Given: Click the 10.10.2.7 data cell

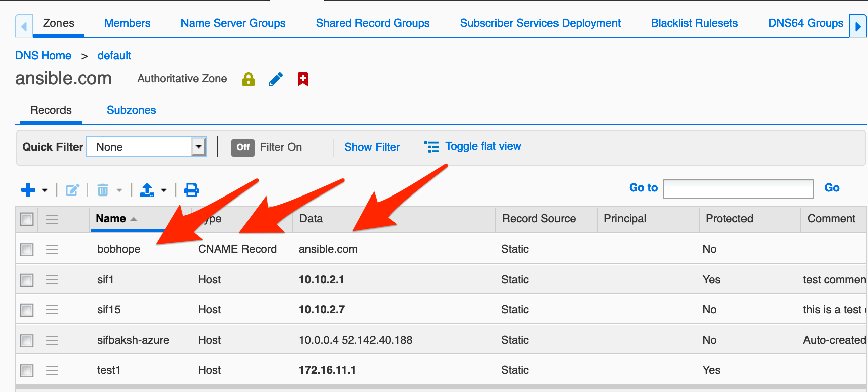Looking at the screenshot, I should (x=322, y=310).
